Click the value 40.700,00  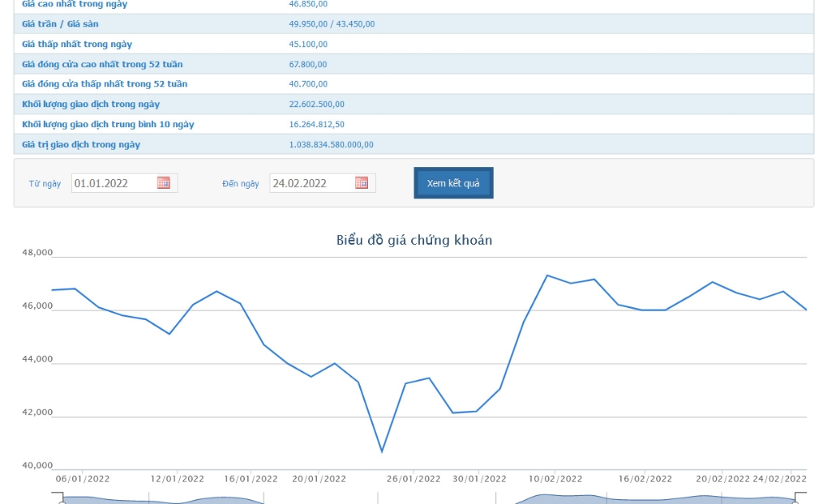[308, 84]
